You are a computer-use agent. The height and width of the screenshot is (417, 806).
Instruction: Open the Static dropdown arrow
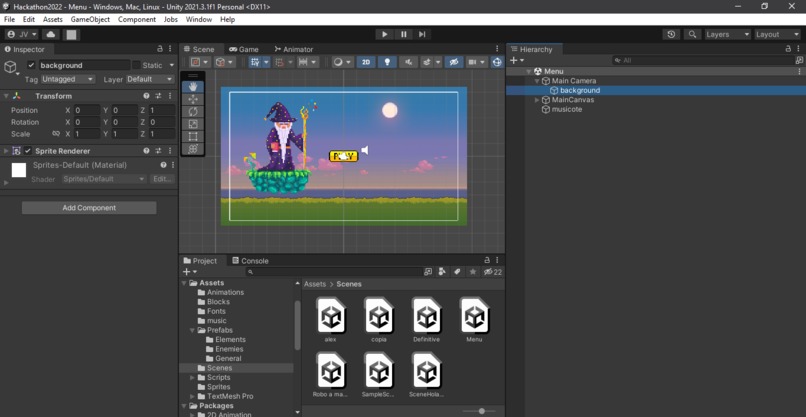coord(172,65)
